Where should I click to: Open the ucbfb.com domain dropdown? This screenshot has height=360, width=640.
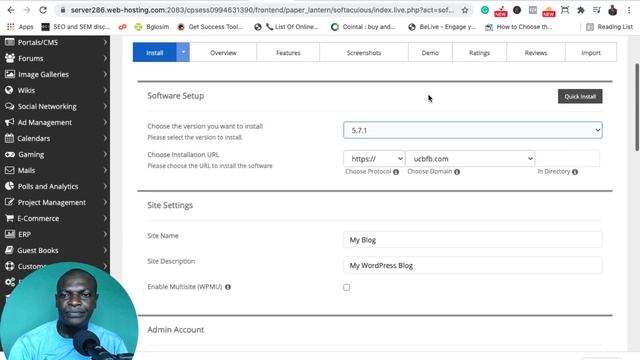pos(470,159)
